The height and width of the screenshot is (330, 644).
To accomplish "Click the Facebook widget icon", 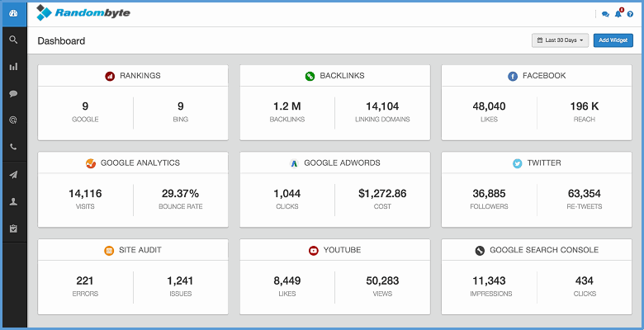I will point(513,76).
